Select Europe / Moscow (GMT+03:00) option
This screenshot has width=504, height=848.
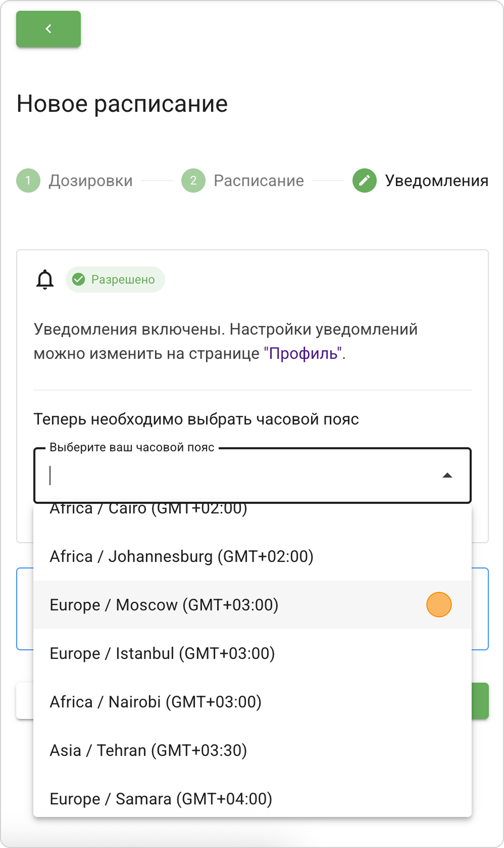tap(164, 605)
